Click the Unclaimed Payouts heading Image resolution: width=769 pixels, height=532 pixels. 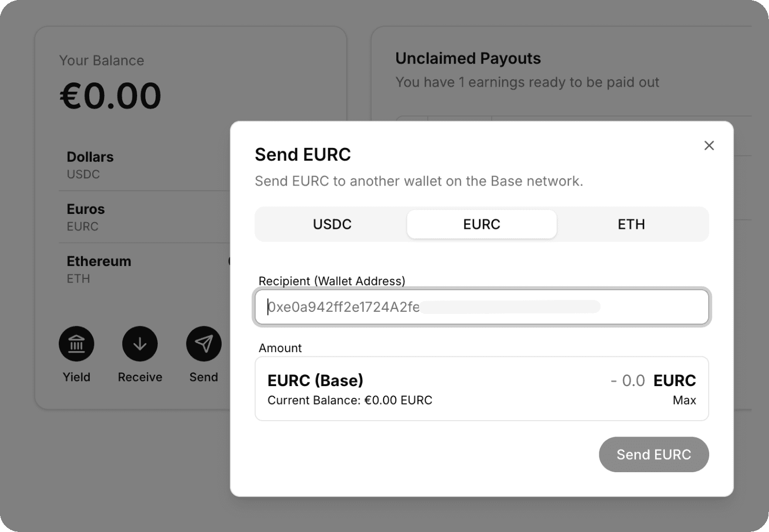pyautogui.click(x=468, y=59)
